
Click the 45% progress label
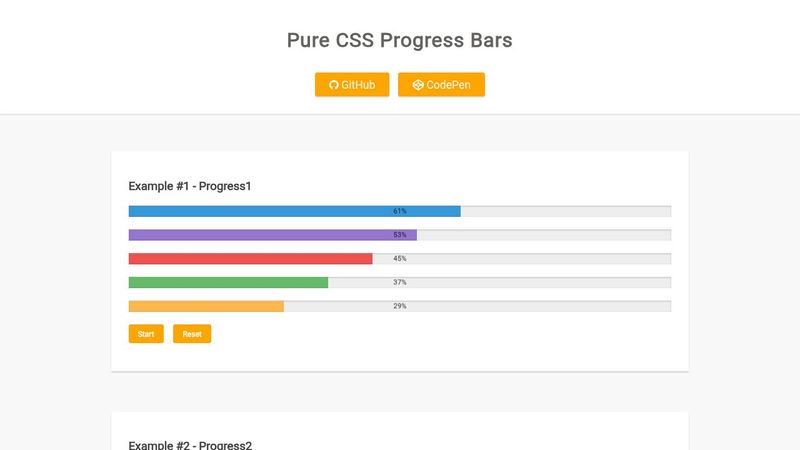pos(400,259)
